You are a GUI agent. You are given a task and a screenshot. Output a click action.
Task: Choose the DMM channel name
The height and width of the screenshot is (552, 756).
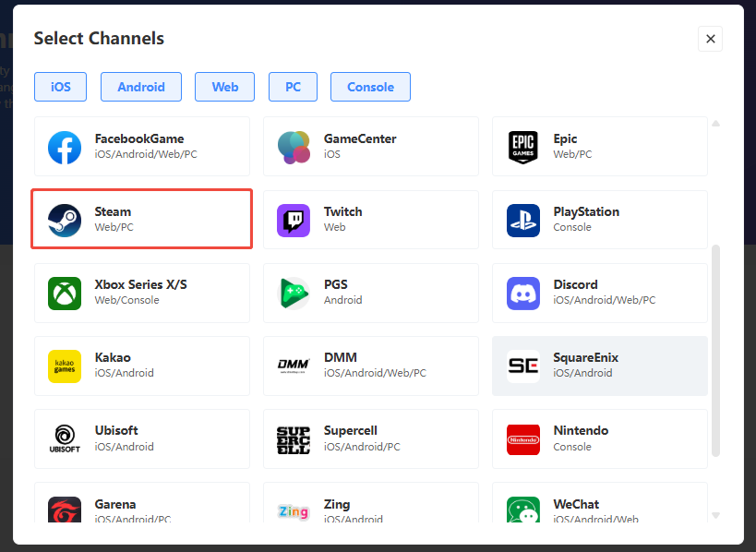341,357
